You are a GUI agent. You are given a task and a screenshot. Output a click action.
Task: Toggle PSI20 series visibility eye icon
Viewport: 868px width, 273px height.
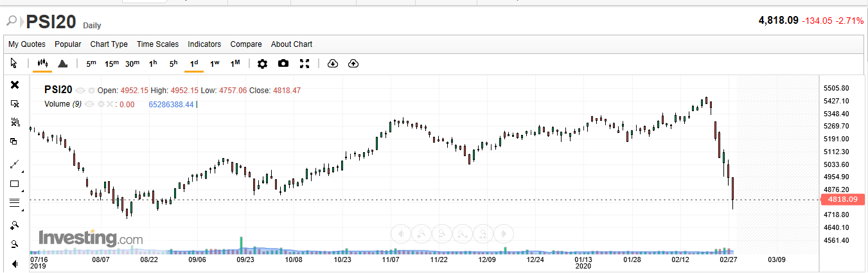click(80, 91)
